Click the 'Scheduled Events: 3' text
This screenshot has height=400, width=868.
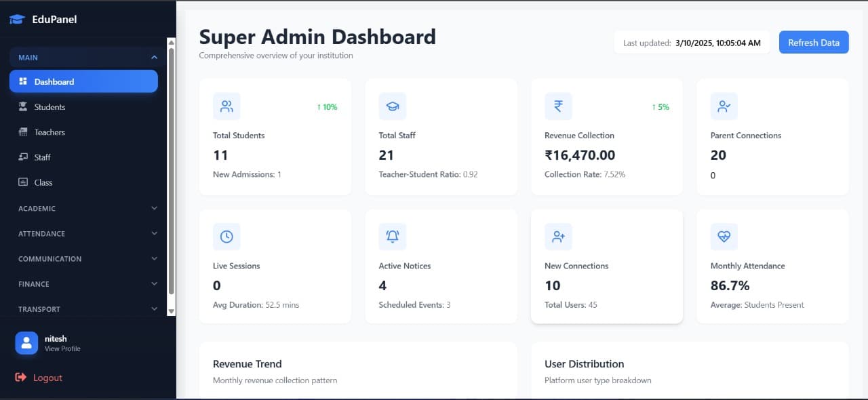(414, 305)
